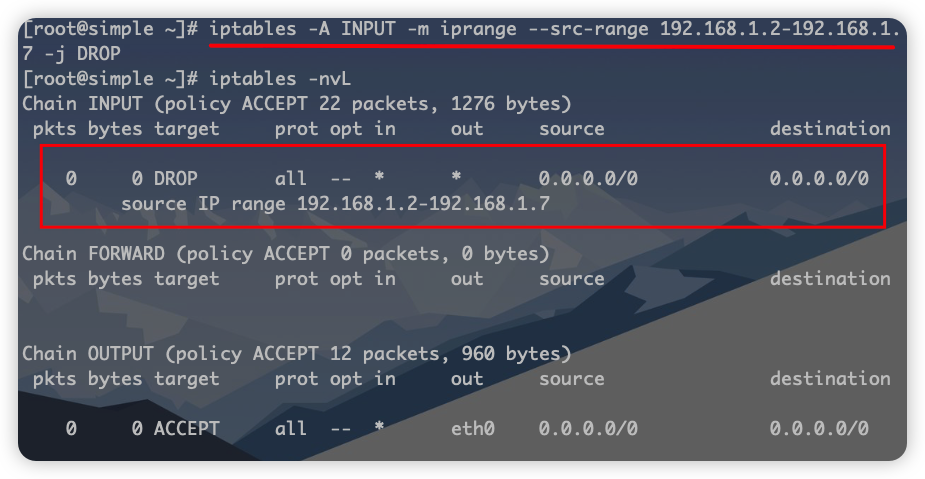Image resolution: width=925 pixels, height=479 pixels.
Task: Click the "all" protocol in the DROP rule
Action: pos(291,179)
